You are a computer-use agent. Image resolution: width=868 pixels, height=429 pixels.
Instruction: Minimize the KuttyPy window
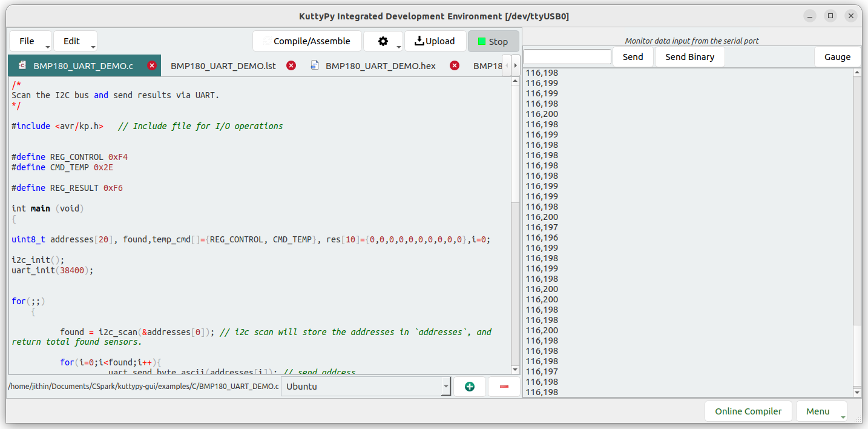(810, 16)
